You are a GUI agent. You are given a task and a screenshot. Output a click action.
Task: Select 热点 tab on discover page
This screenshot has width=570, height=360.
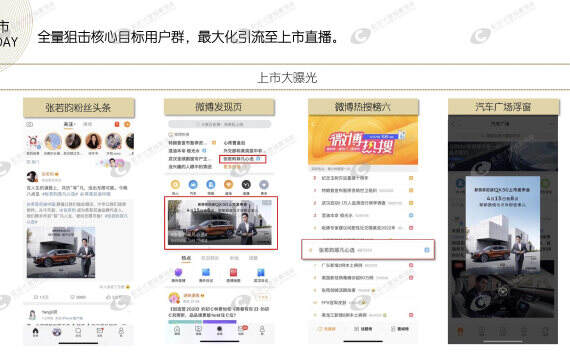click(x=186, y=258)
